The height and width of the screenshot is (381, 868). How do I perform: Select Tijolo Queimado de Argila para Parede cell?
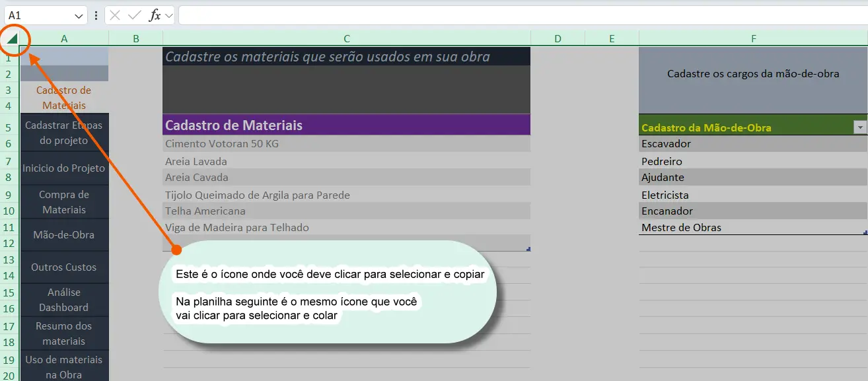(346, 195)
